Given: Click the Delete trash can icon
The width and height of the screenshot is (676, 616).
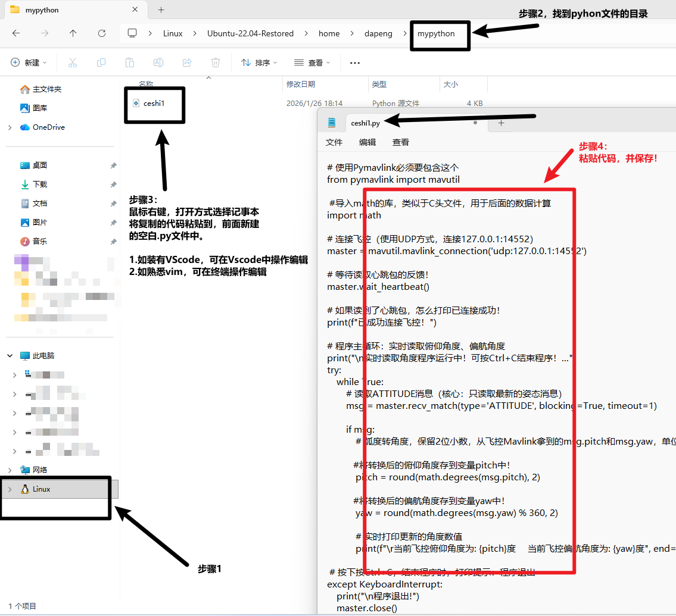Looking at the screenshot, I should click(x=216, y=62).
